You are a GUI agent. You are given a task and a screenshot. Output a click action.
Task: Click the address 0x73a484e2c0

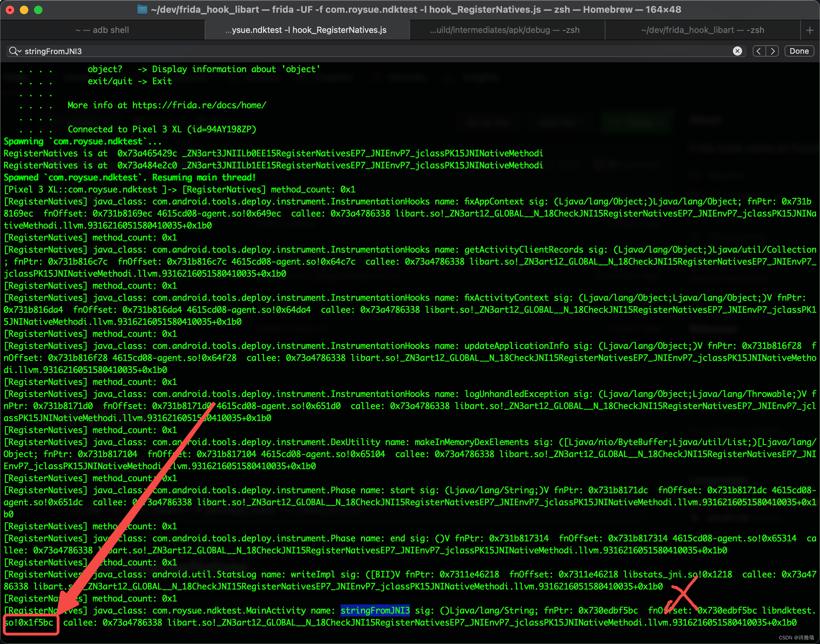point(147,166)
